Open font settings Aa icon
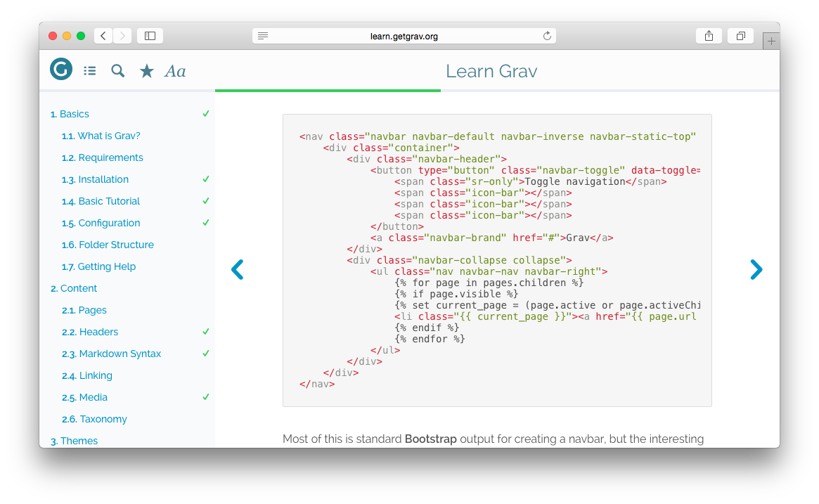The height and width of the screenshot is (504, 819). [x=175, y=71]
